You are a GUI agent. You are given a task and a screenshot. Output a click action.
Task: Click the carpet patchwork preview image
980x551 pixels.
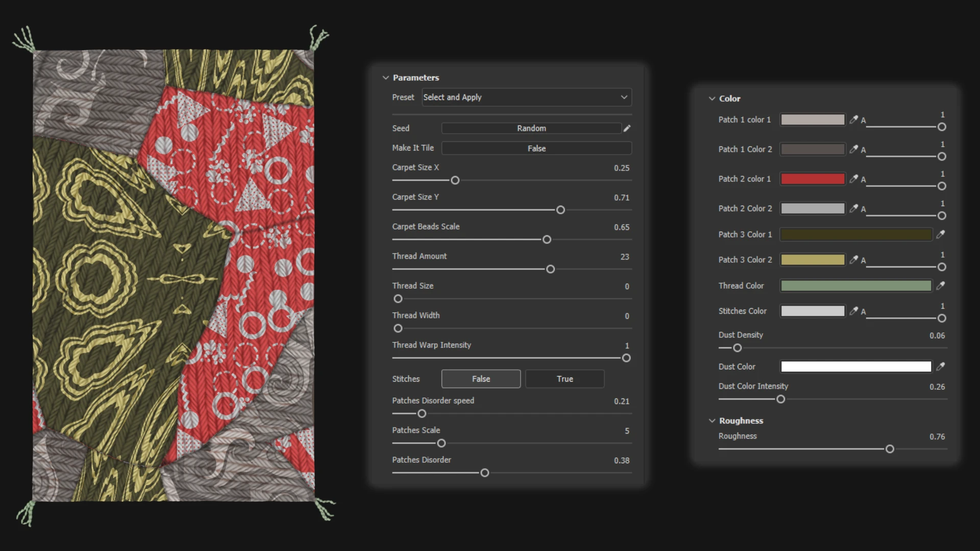[174, 275]
